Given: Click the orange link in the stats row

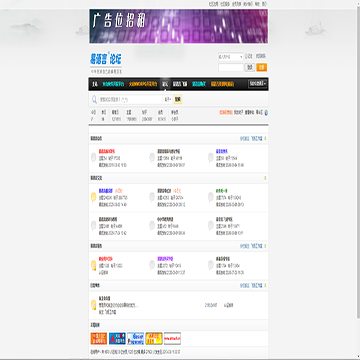Looking at the screenshot, I should point(226,113).
